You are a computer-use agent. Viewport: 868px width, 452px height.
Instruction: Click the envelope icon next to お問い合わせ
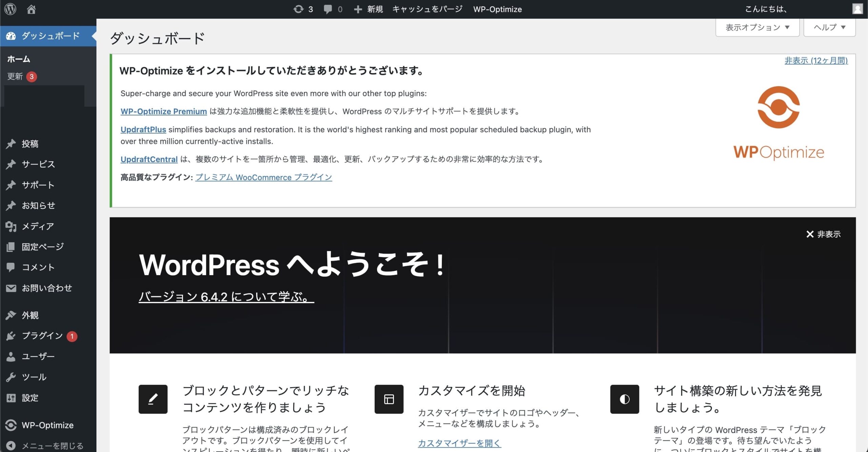(11, 288)
